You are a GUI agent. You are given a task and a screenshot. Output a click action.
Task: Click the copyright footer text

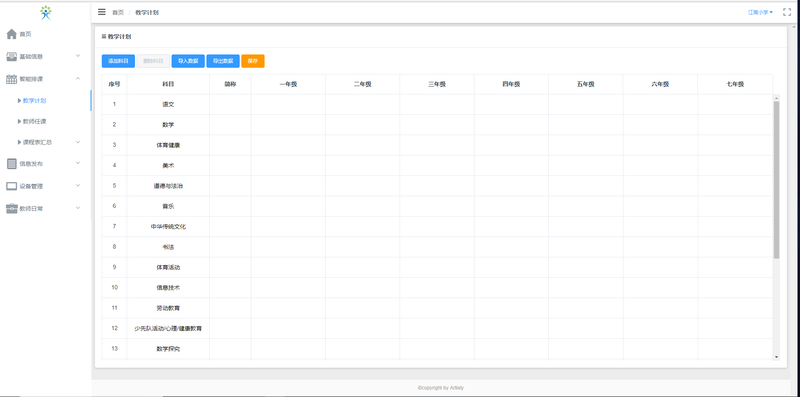(441, 388)
